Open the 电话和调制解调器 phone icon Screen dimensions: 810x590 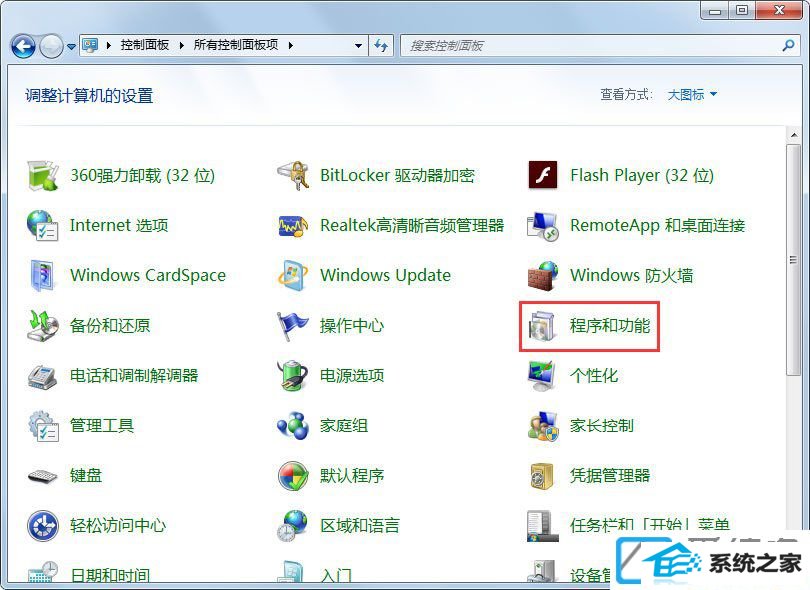[43, 376]
